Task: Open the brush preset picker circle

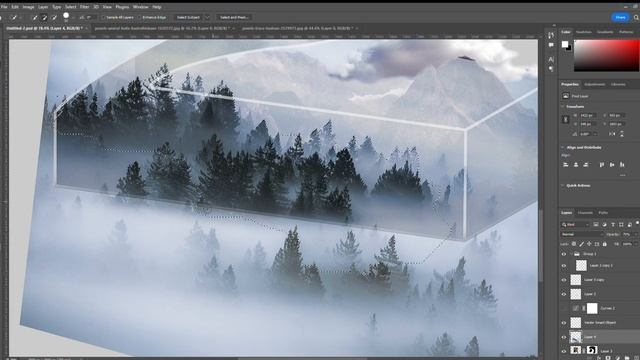Action: [x=66, y=16]
